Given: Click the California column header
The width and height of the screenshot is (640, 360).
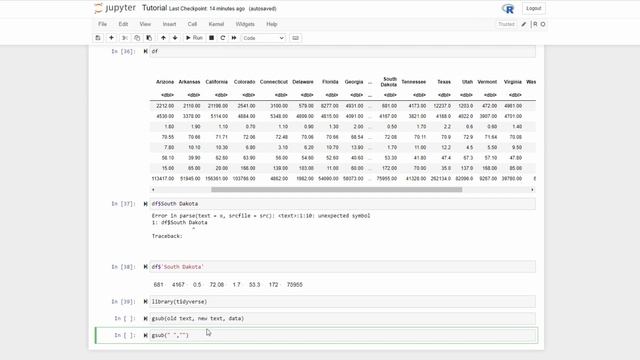Looking at the screenshot, I should (216, 82).
